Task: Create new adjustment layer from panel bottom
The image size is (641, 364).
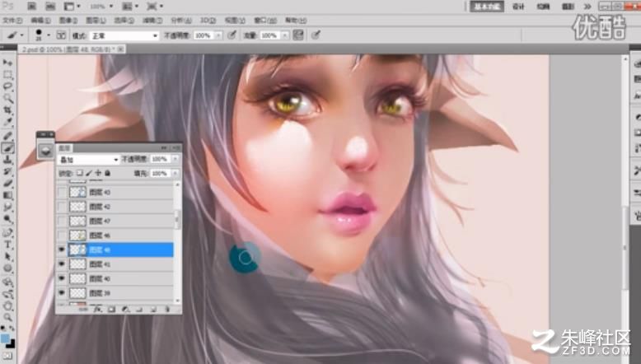Action: coord(125,310)
